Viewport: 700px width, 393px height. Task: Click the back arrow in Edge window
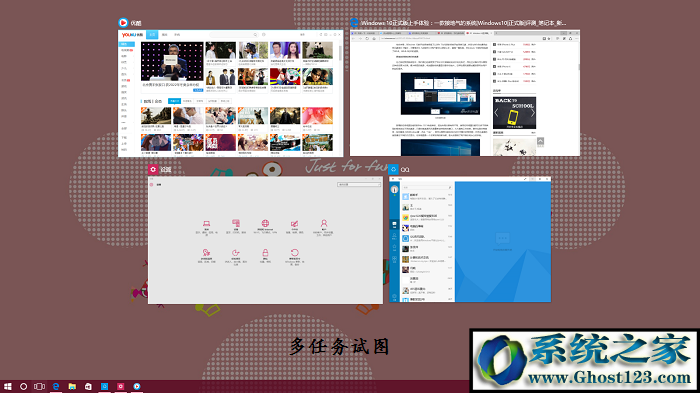pos(354,38)
